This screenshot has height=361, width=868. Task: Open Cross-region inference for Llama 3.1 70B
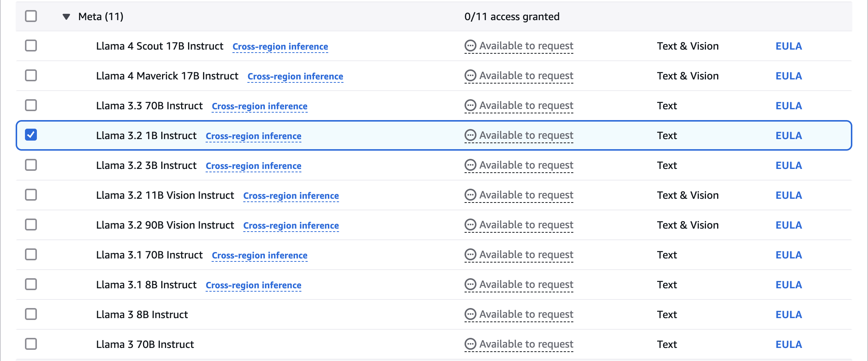[x=260, y=255]
